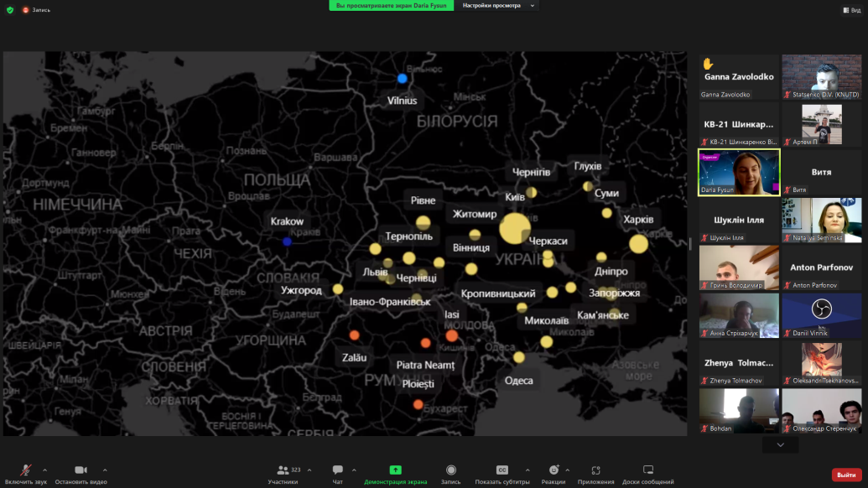Show more participants with down chevron
The height and width of the screenshot is (488, 868).
tap(781, 445)
